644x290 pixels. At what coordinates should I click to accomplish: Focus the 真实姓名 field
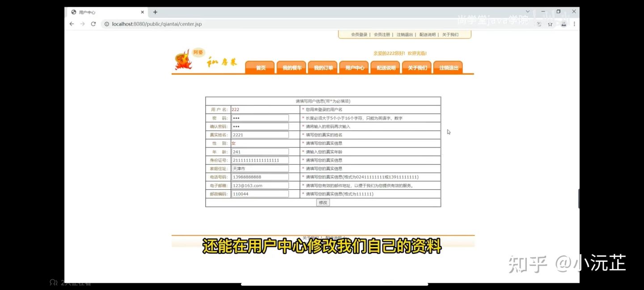(260, 135)
